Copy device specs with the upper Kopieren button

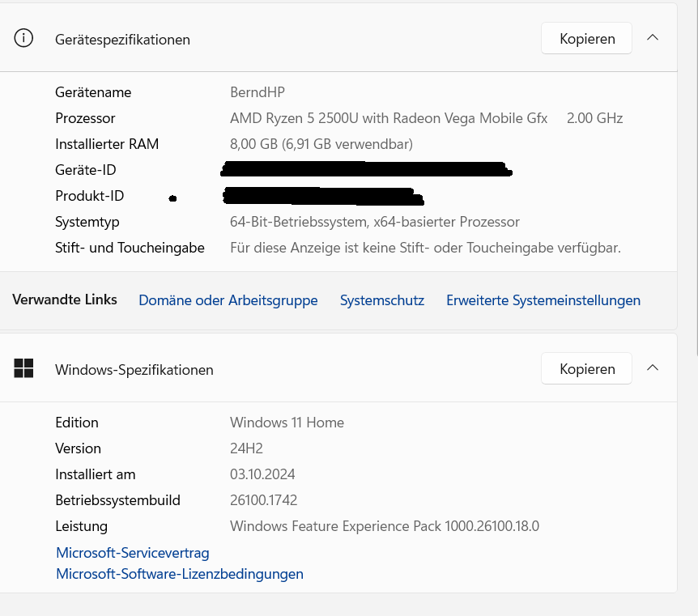pos(586,38)
